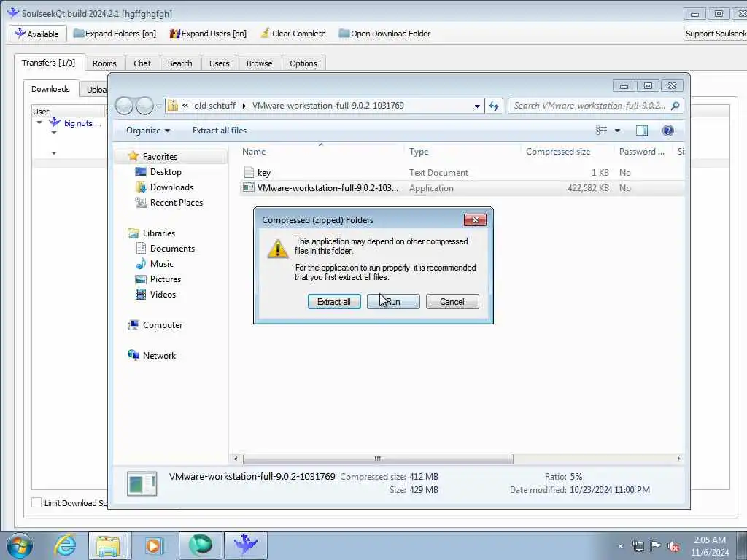747x560 pixels.
Task: Click Clear Complete in Soulseek toolbar
Action: click(293, 34)
